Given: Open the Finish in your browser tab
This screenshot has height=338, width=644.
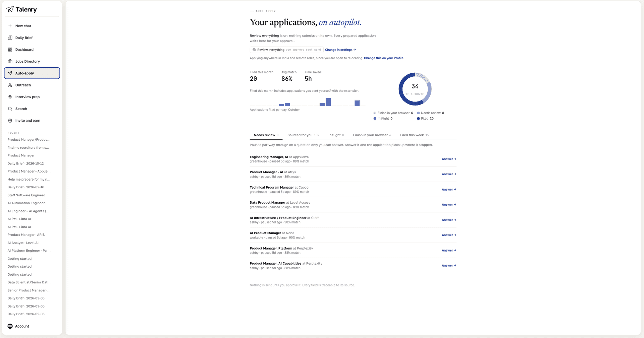Looking at the screenshot, I should tap(372, 135).
